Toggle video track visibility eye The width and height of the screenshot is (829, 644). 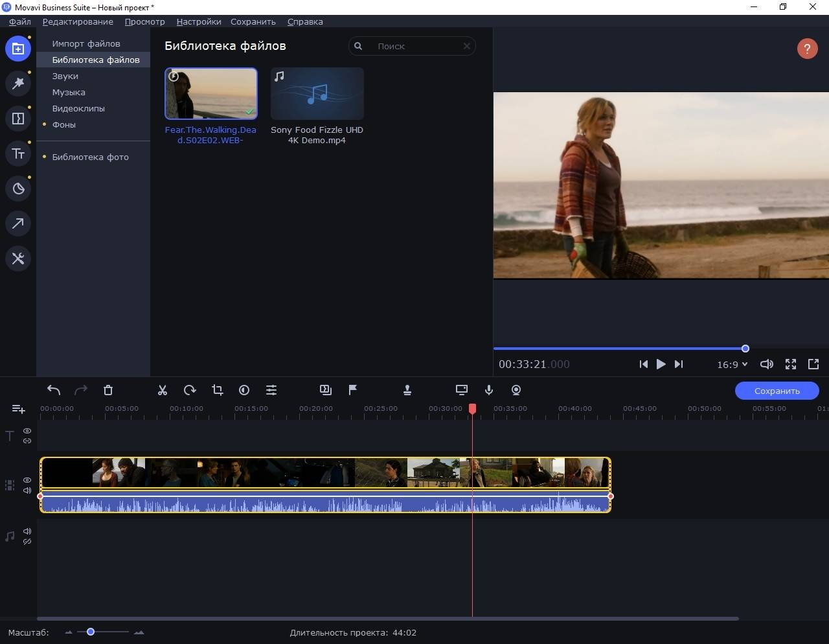[27, 480]
